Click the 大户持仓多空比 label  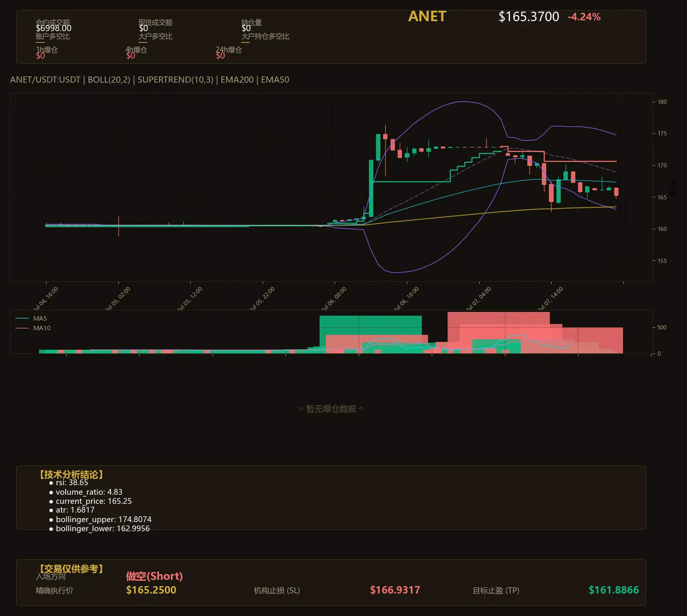[x=265, y=37]
